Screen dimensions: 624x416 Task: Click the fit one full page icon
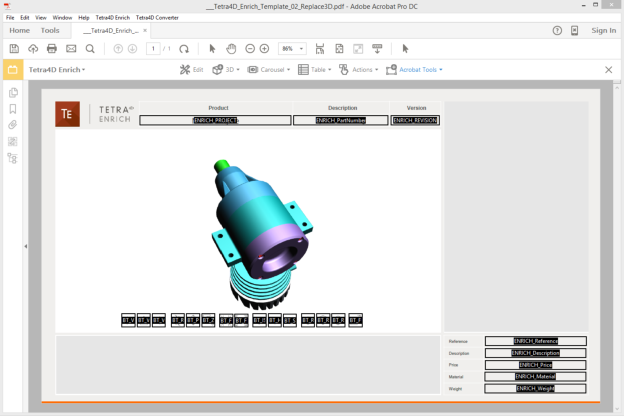339,49
